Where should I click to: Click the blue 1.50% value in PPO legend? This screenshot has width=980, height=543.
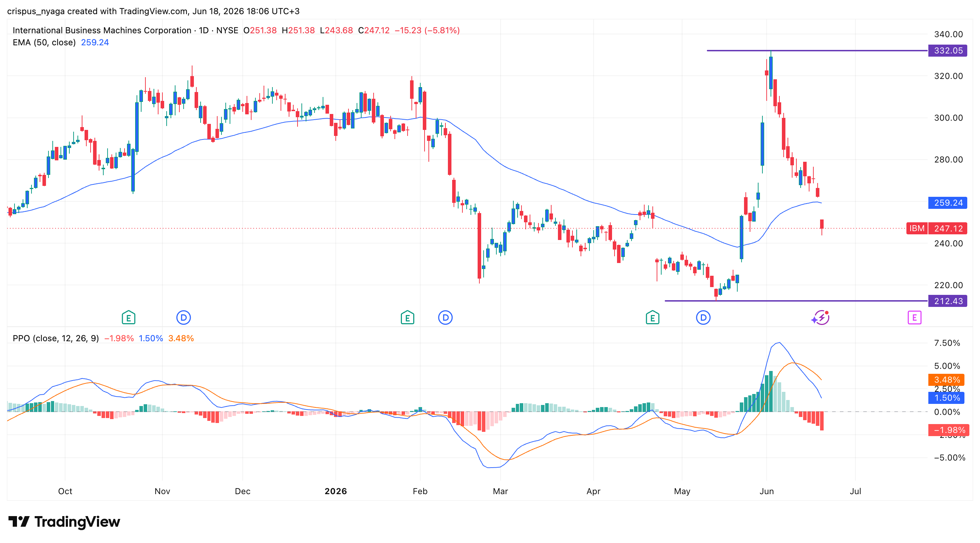pos(151,338)
